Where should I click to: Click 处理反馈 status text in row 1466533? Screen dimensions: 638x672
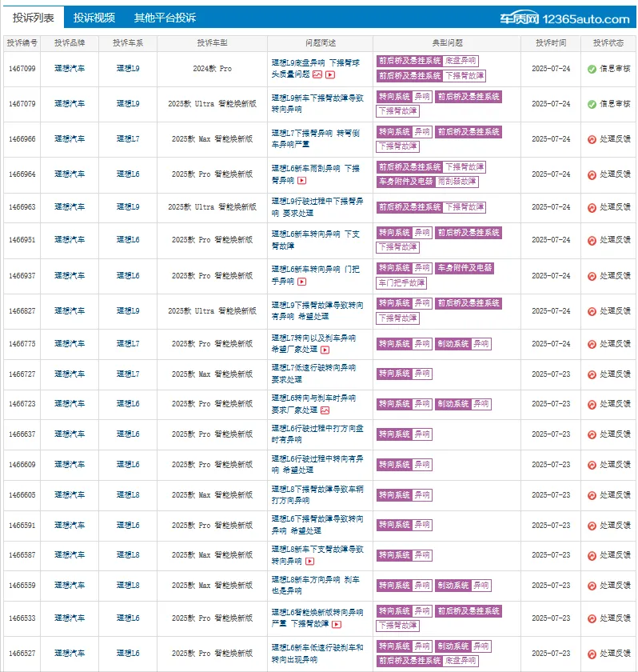click(x=615, y=618)
